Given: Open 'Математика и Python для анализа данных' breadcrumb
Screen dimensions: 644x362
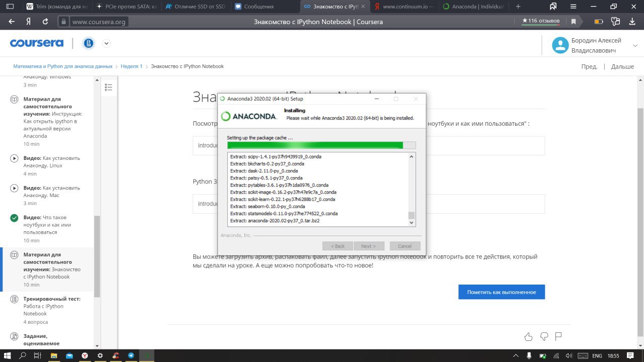Looking at the screenshot, I should (x=63, y=66).
